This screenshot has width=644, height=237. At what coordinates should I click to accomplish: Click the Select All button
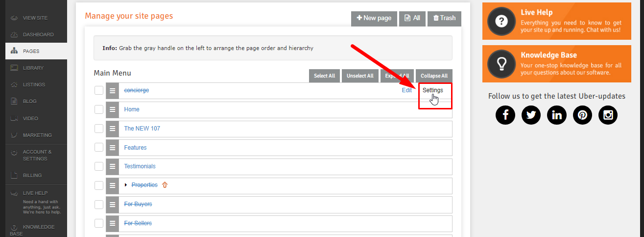[x=324, y=76]
